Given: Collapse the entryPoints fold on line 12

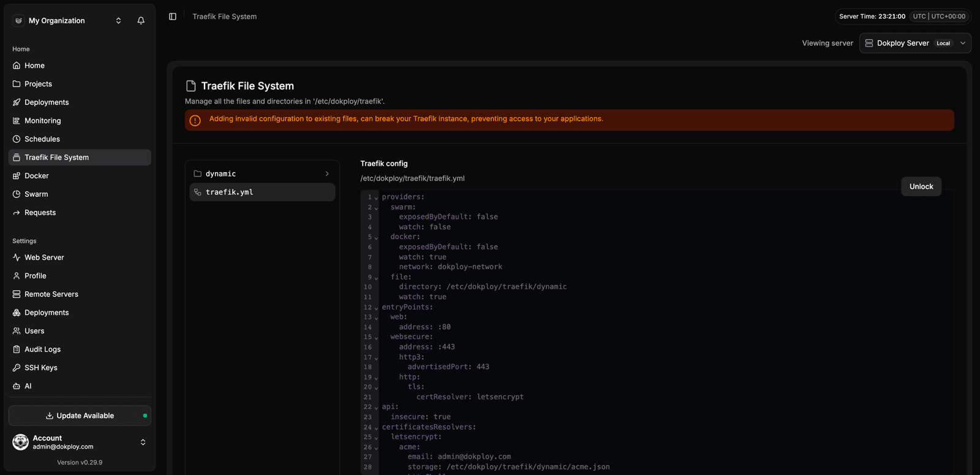Looking at the screenshot, I should [x=376, y=308].
